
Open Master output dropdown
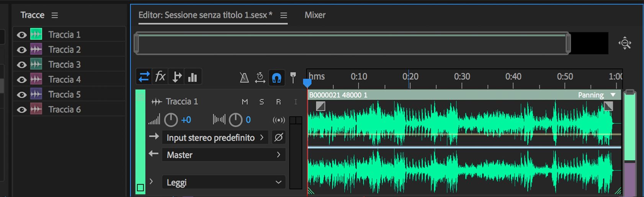(x=224, y=155)
